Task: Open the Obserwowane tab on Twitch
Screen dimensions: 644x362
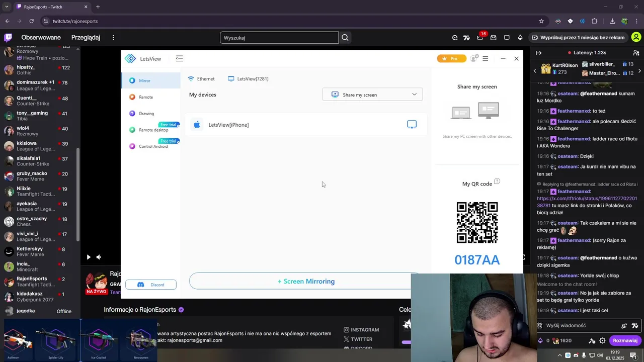Action: [41, 37]
